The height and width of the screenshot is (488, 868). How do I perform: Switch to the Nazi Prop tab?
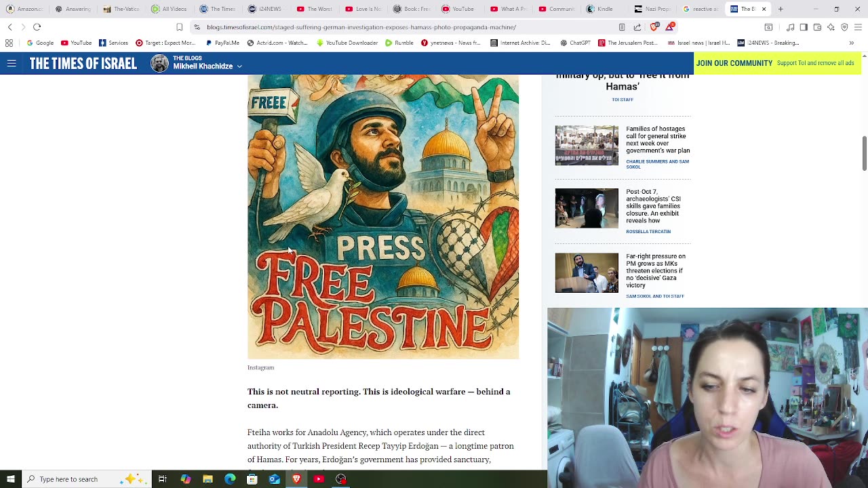tap(653, 9)
